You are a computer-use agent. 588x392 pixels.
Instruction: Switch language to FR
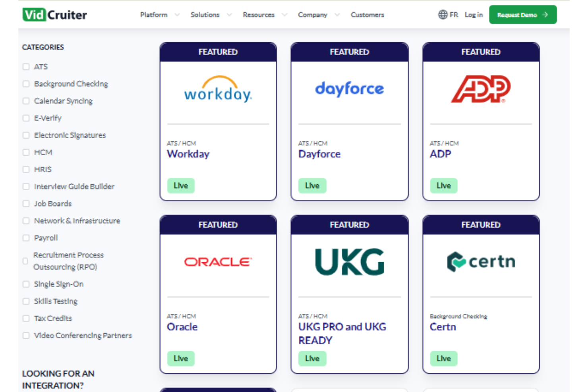point(454,15)
